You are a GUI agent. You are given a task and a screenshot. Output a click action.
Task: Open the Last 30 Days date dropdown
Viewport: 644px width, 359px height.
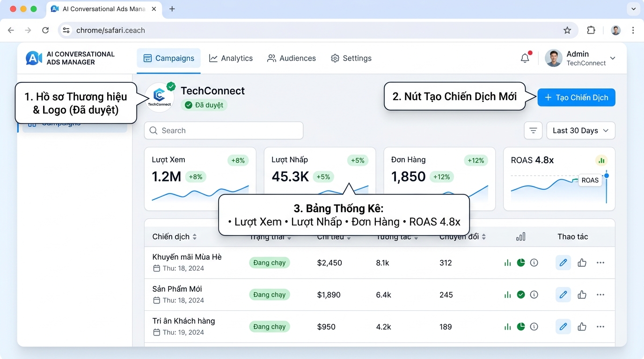pos(581,130)
